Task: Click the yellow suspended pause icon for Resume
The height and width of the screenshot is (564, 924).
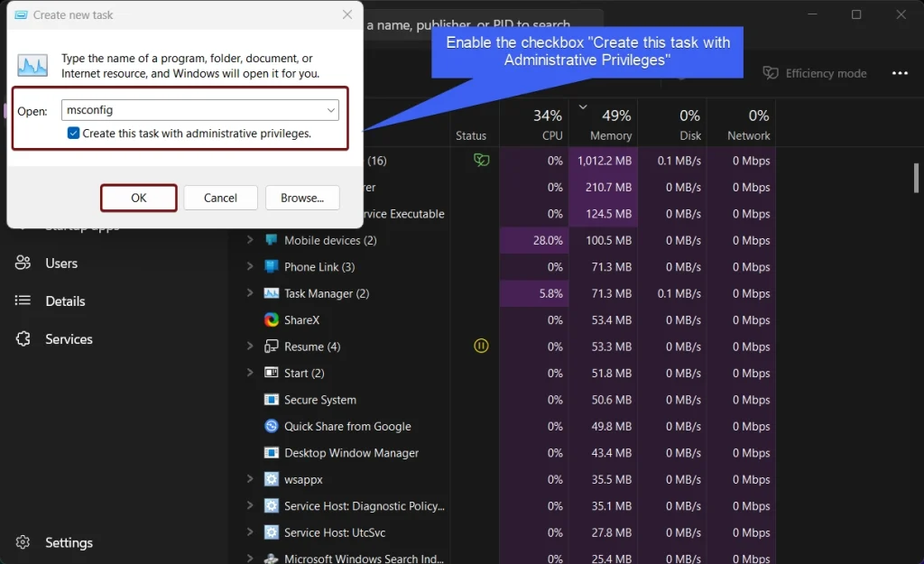Action: [481, 346]
